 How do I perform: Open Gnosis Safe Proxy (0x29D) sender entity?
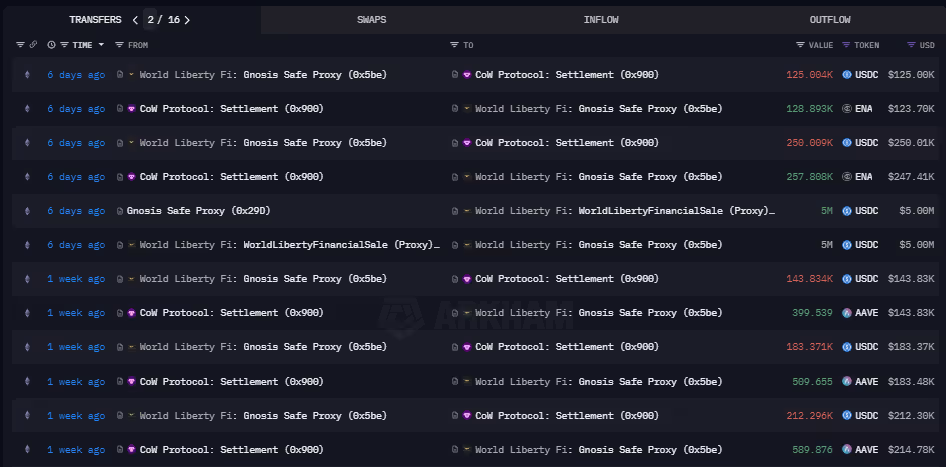pos(198,211)
